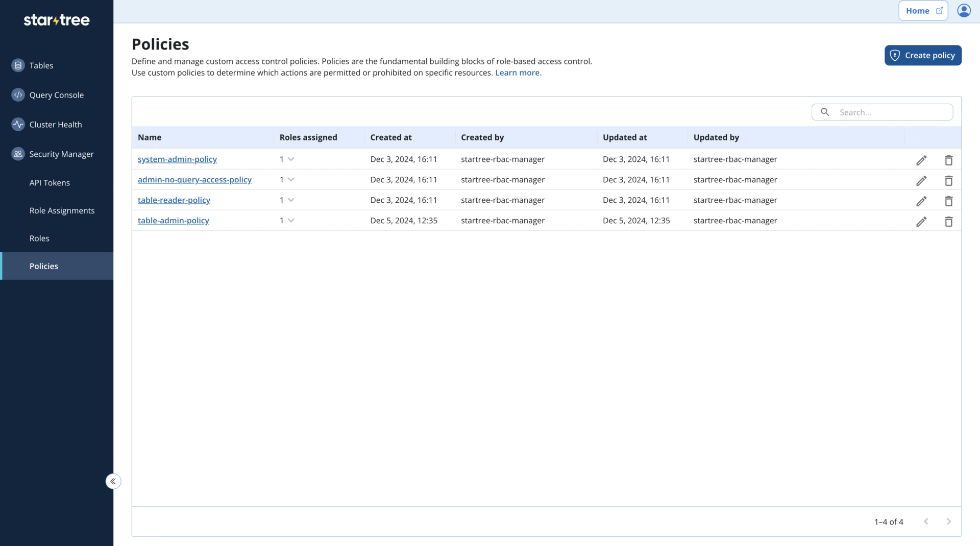Expand roles assigned for system-admin-policy
The height and width of the screenshot is (546, 980).
[291, 159]
